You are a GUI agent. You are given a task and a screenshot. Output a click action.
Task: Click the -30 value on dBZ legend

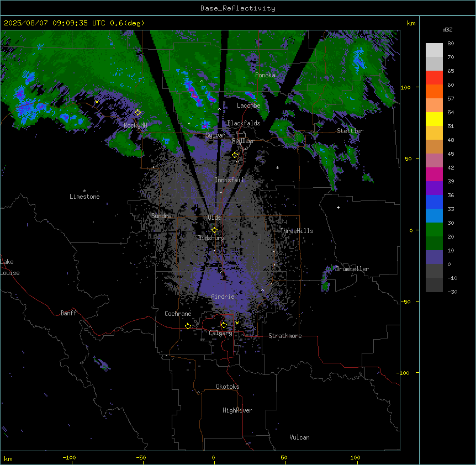tap(452, 292)
